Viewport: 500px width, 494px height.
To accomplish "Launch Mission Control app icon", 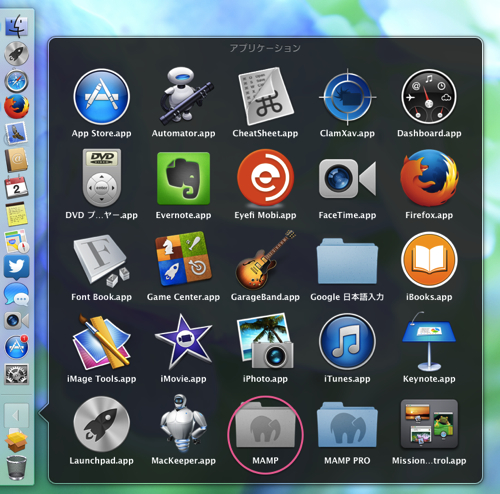I will tap(429, 424).
